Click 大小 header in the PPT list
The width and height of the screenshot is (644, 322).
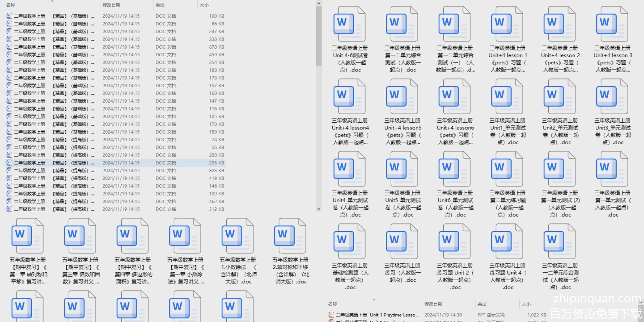(526, 304)
